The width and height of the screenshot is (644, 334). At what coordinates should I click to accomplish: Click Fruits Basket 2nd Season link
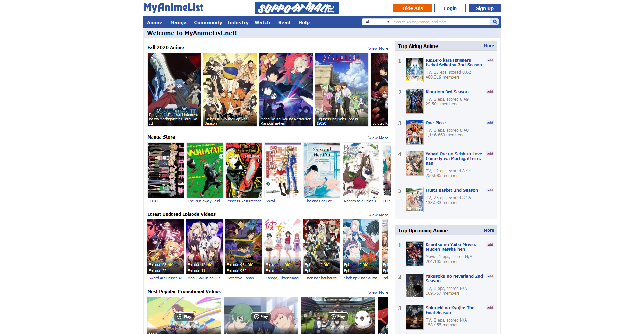click(x=452, y=190)
